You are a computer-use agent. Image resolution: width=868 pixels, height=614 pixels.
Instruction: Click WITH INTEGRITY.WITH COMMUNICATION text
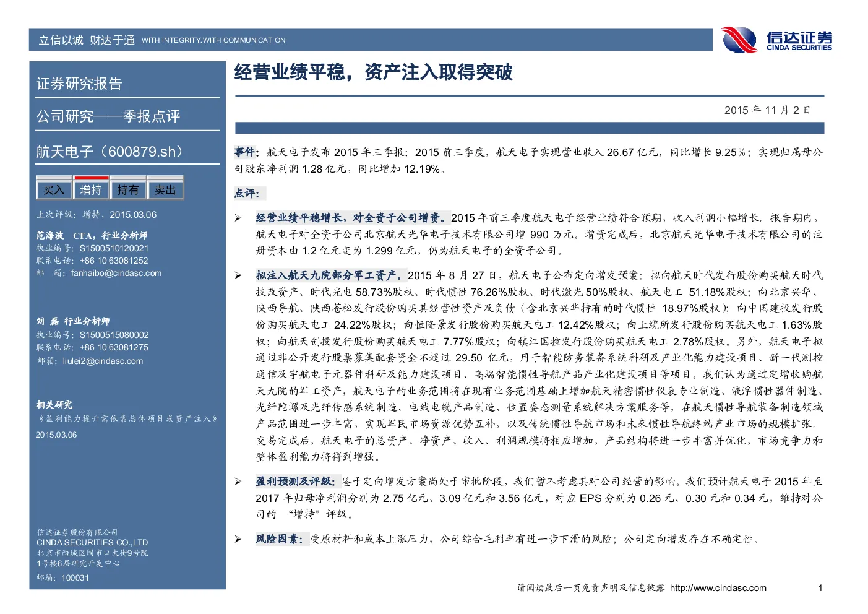click(x=213, y=40)
